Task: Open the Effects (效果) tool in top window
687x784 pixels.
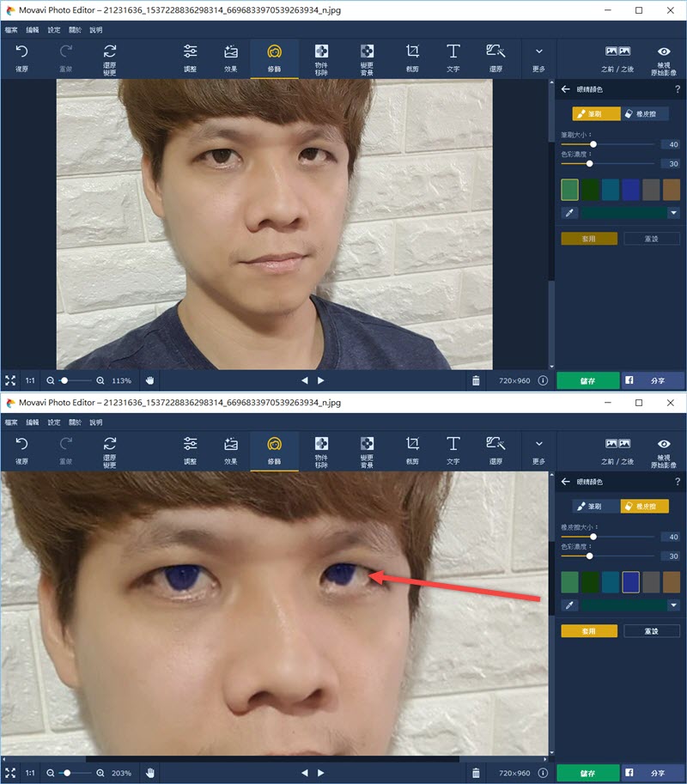Action: tap(230, 58)
